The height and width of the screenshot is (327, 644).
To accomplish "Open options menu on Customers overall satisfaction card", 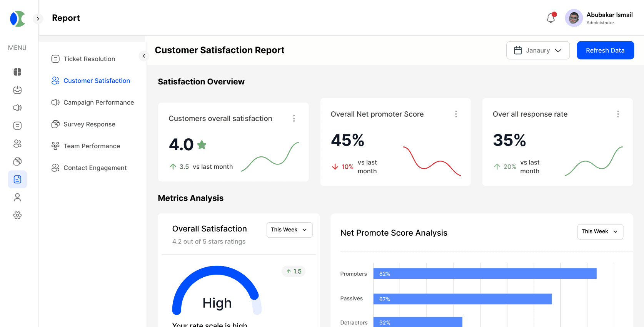I will pyautogui.click(x=294, y=118).
